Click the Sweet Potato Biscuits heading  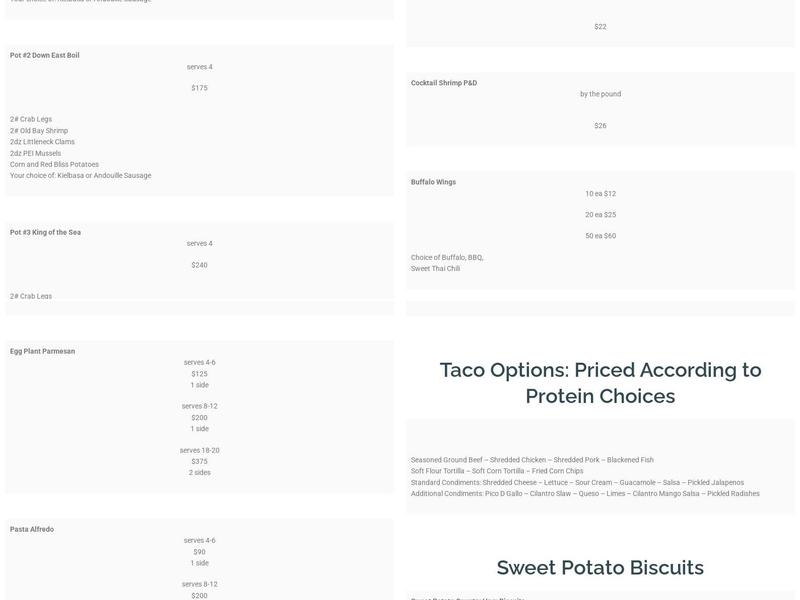600,567
